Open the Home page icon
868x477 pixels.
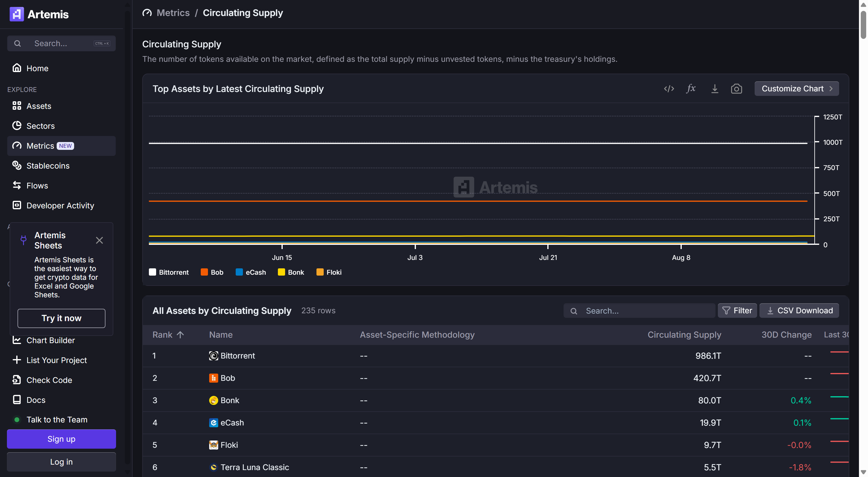[17, 68]
